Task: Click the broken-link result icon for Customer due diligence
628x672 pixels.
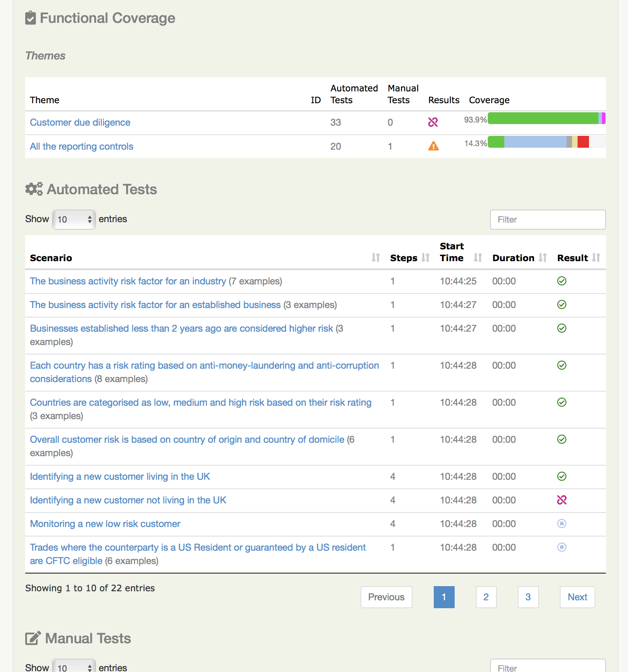Action: coord(433,123)
